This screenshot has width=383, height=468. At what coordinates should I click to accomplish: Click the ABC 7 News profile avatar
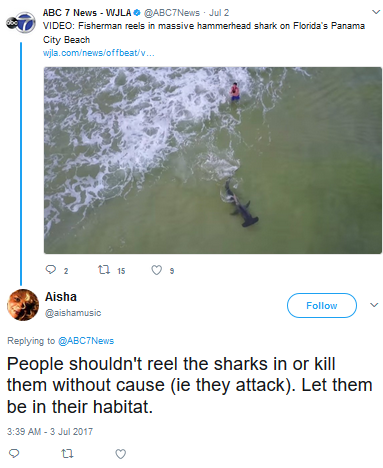pyautogui.click(x=21, y=23)
